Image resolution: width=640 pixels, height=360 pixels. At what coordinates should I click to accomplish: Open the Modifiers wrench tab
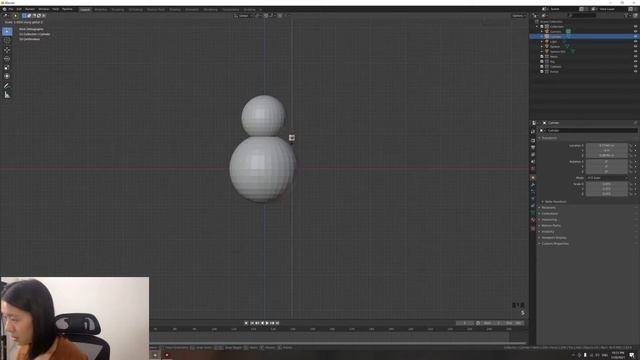pos(533,184)
